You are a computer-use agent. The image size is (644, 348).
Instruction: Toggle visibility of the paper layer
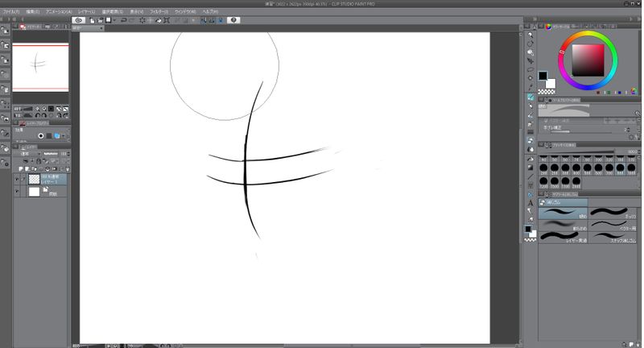point(18,192)
